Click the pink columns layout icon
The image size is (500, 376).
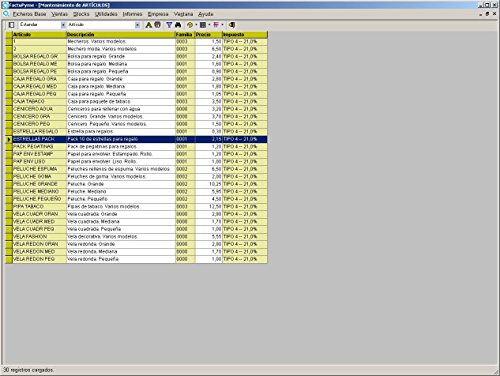216,25
